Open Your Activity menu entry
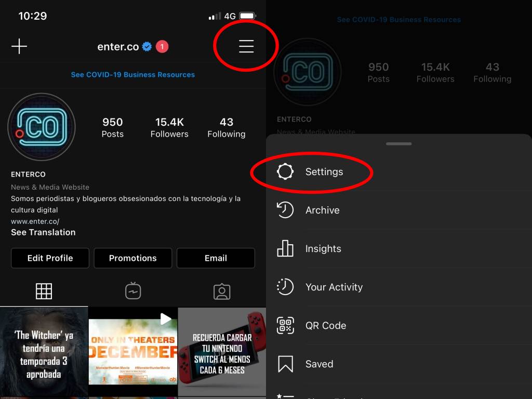Image resolution: width=532 pixels, height=399 pixels. 399,287
